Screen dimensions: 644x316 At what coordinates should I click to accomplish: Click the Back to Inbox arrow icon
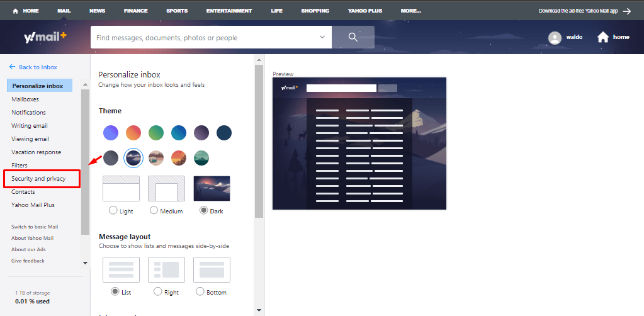tap(13, 67)
